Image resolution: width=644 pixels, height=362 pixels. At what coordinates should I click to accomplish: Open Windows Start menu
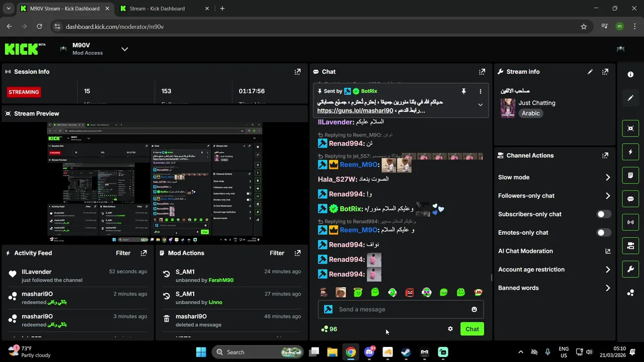201,352
